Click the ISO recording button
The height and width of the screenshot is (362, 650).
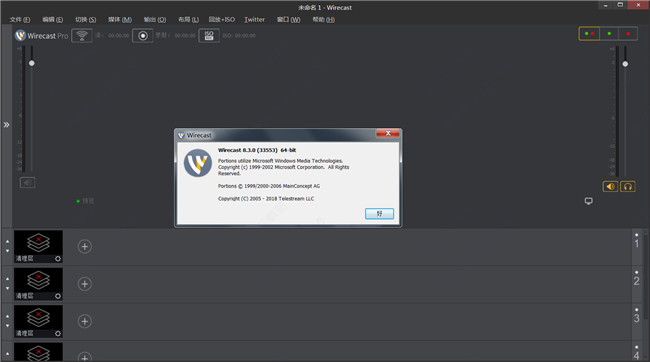[209, 36]
